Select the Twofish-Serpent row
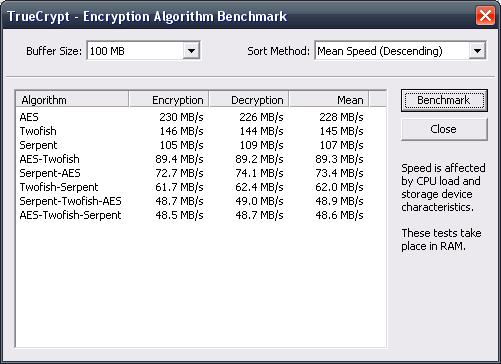This screenshot has width=501, height=364. pyautogui.click(x=191, y=187)
